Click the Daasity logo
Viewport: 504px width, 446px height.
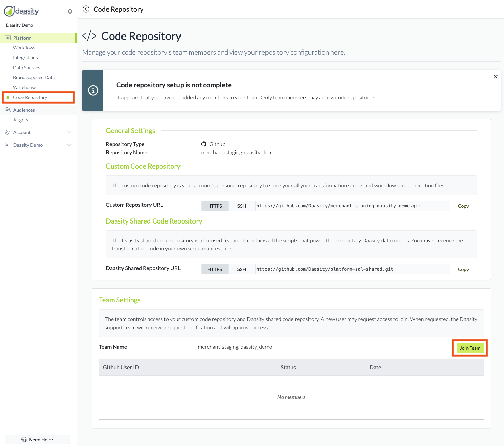21,11
